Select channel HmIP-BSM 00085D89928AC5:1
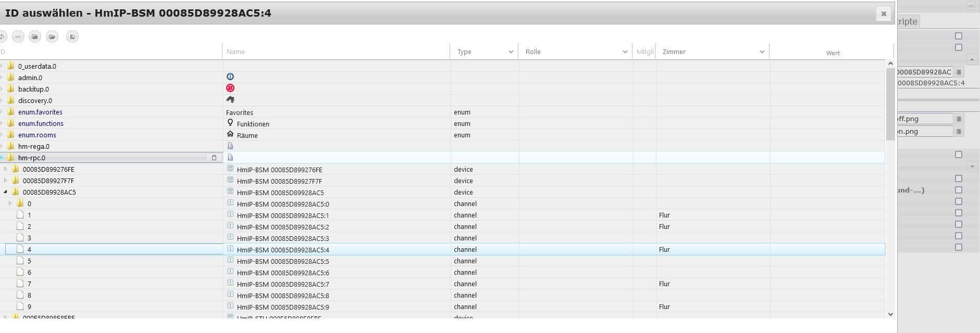 (442, 215)
